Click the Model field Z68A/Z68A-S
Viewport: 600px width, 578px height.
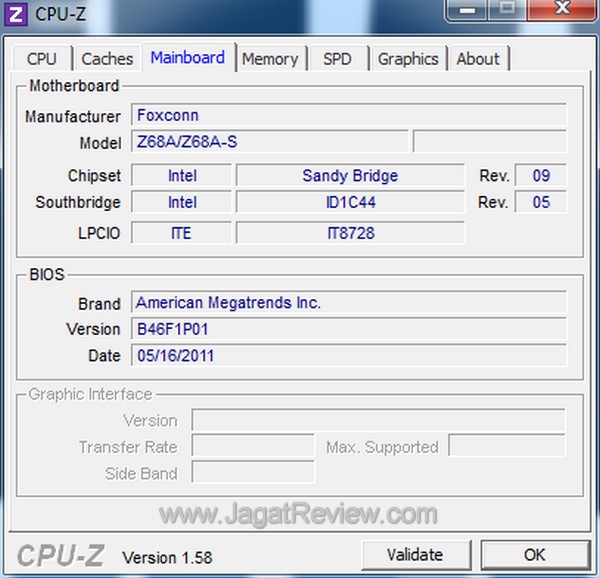coord(270,141)
